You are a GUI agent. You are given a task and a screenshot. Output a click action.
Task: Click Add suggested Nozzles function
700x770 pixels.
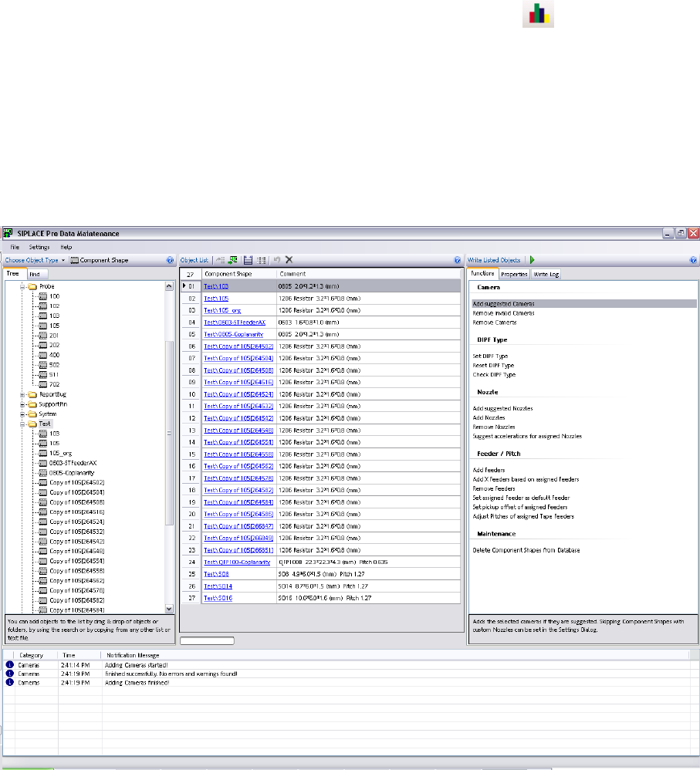(x=502, y=409)
